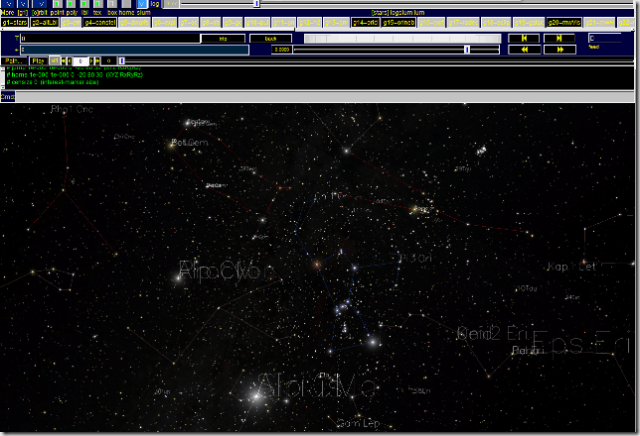Click the step-to-end time button
The width and height of the screenshot is (640, 436).
click(x=558, y=38)
